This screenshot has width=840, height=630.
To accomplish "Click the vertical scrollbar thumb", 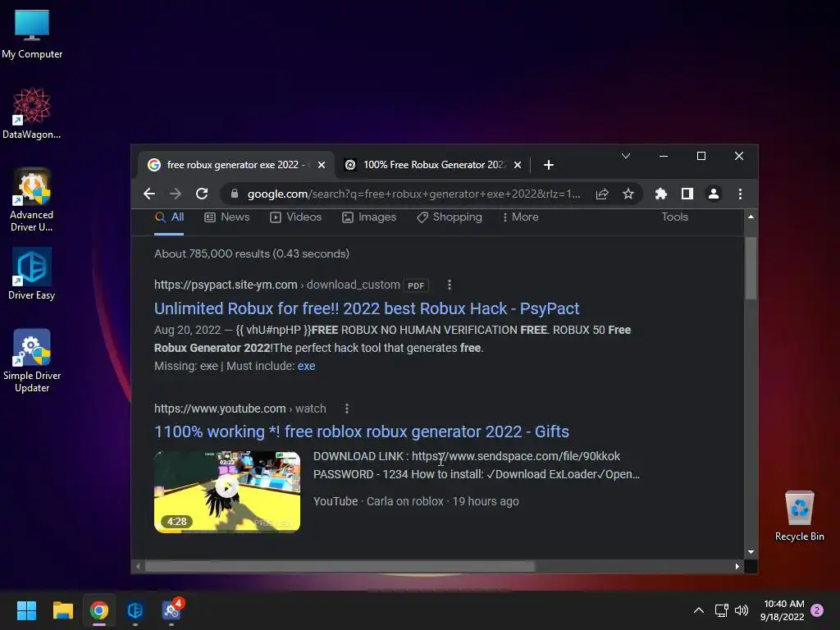I will click(751, 268).
